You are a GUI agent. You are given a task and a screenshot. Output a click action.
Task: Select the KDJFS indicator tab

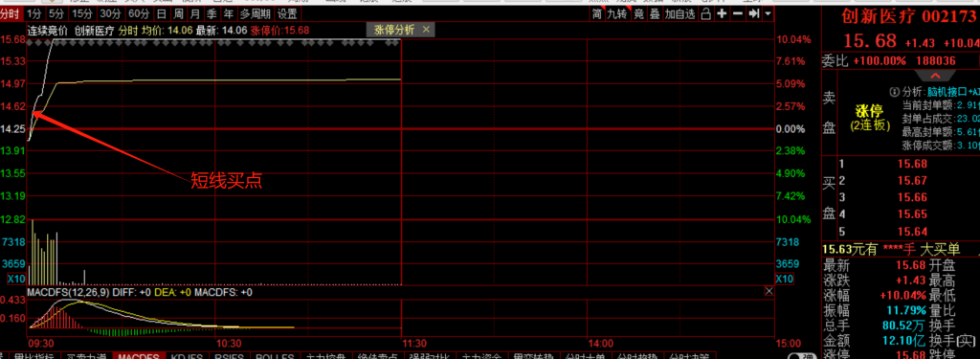click(187, 356)
